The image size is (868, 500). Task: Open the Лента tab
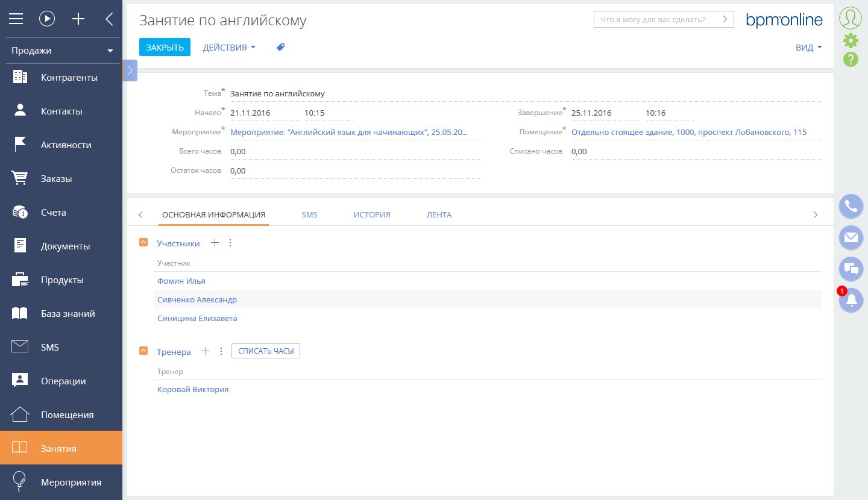click(439, 214)
